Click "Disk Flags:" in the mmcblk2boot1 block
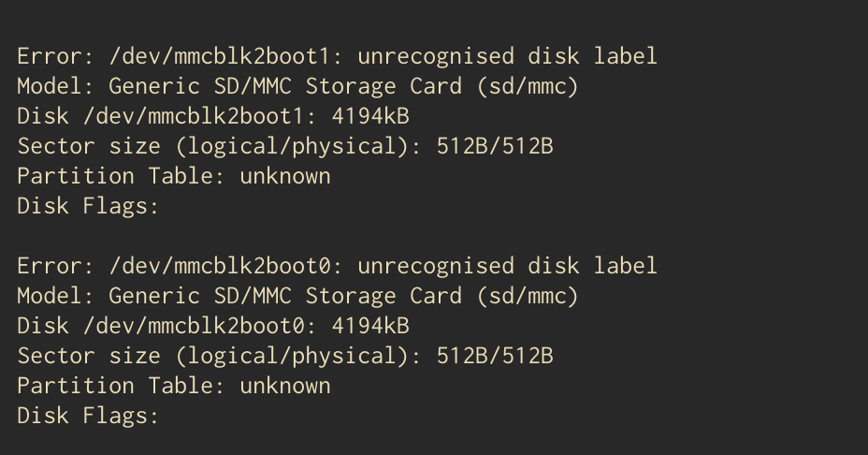The image size is (868, 455). click(88, 206)
